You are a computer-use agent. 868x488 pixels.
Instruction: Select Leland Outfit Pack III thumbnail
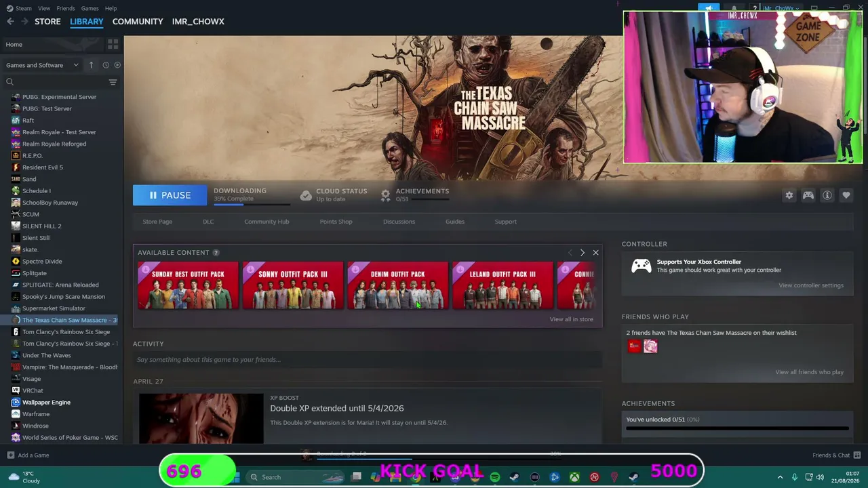[502, 285]
